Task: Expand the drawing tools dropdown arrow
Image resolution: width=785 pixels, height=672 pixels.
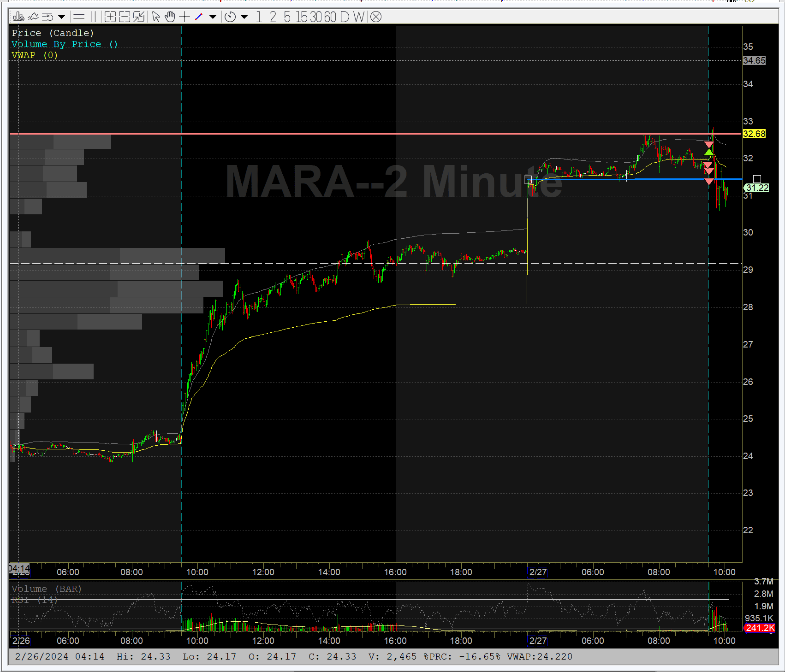Action: (x=213, y=17)
